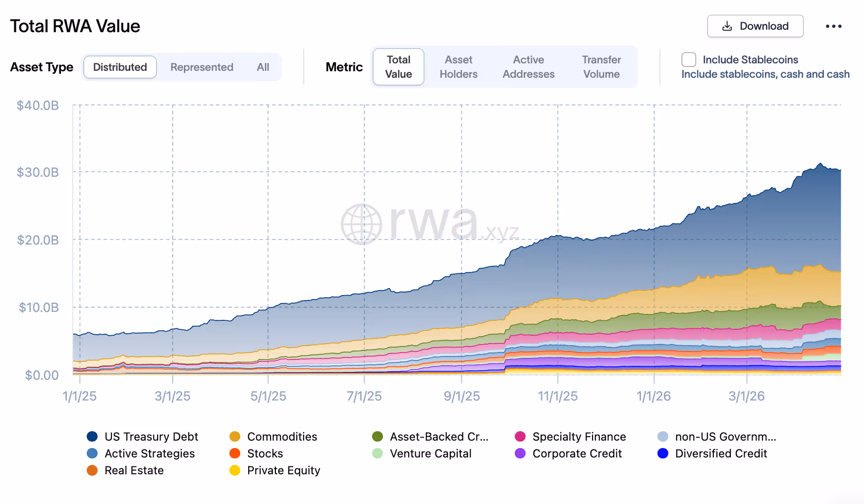
Task: Click the 1/1/26 x-axis date label
Action: [x=653, y=396]
